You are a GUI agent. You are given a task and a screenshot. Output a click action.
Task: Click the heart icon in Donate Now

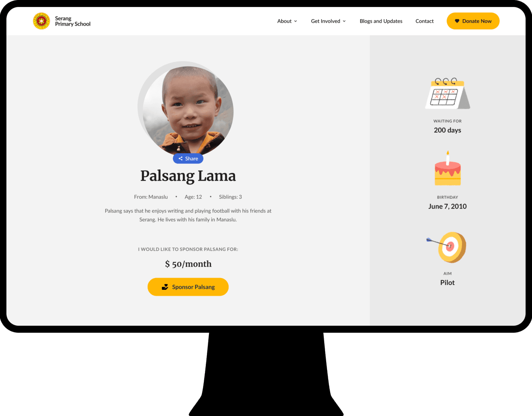[457, 21]
